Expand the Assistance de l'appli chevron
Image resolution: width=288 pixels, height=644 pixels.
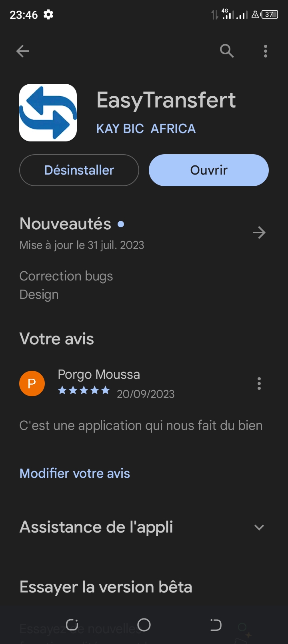(x=259, y=527)
